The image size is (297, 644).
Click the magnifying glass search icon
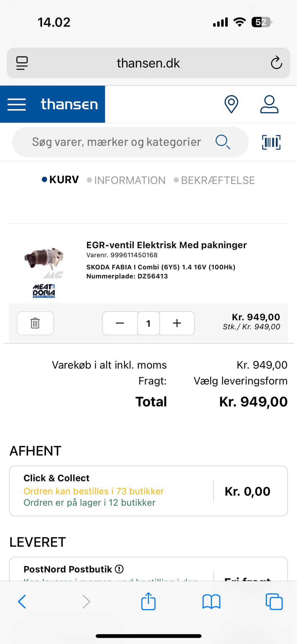pos(223,142)
